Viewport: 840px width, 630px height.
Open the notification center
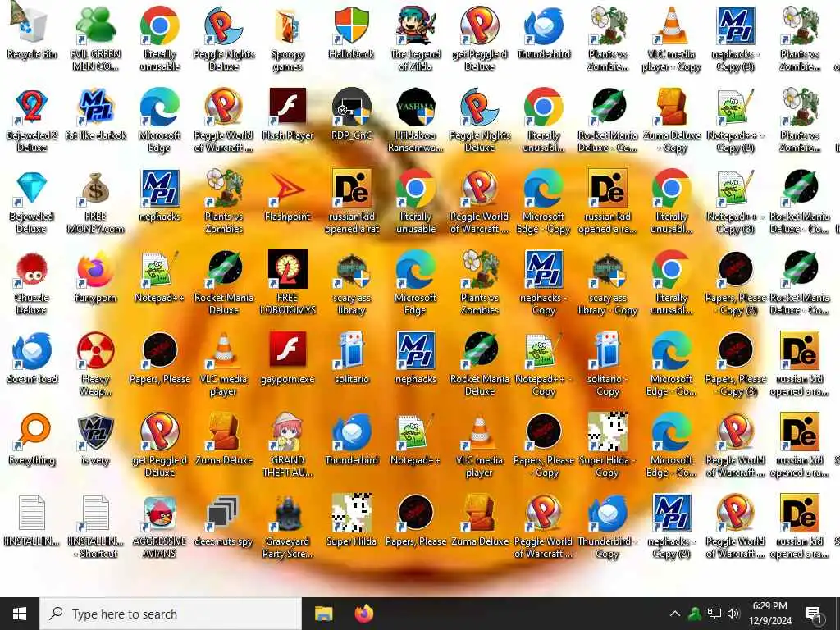814,614
